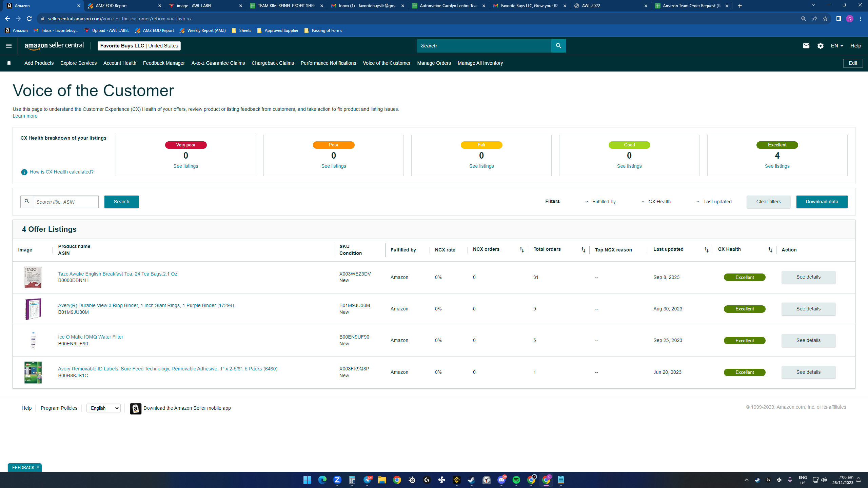Open Account Health menu item
Image resolution: width=868 pixels, height=488 pixels.
pos(120,63)
